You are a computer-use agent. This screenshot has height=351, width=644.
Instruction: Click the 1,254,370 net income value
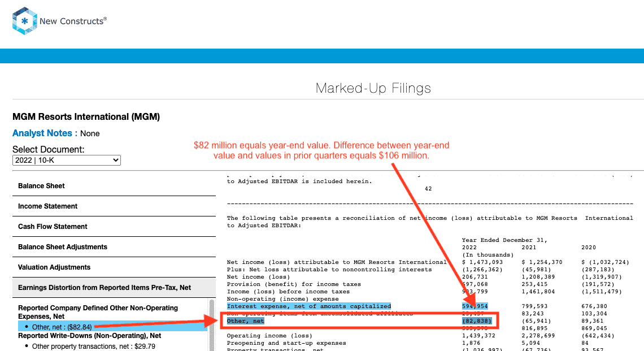[542, 262]
